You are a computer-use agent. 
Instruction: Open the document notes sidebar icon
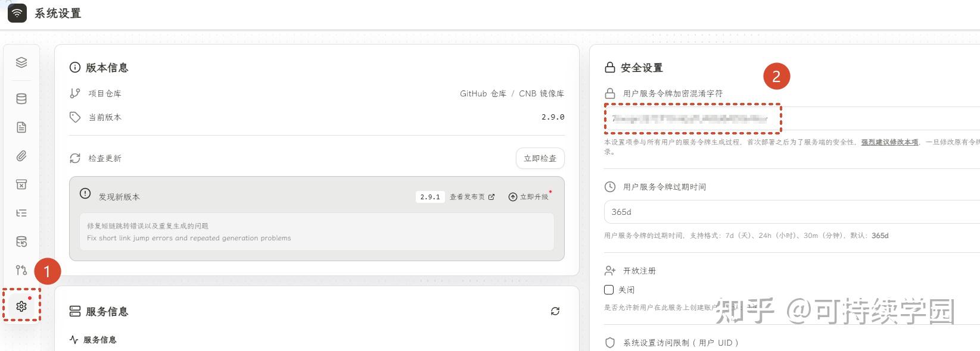point(21,127)
